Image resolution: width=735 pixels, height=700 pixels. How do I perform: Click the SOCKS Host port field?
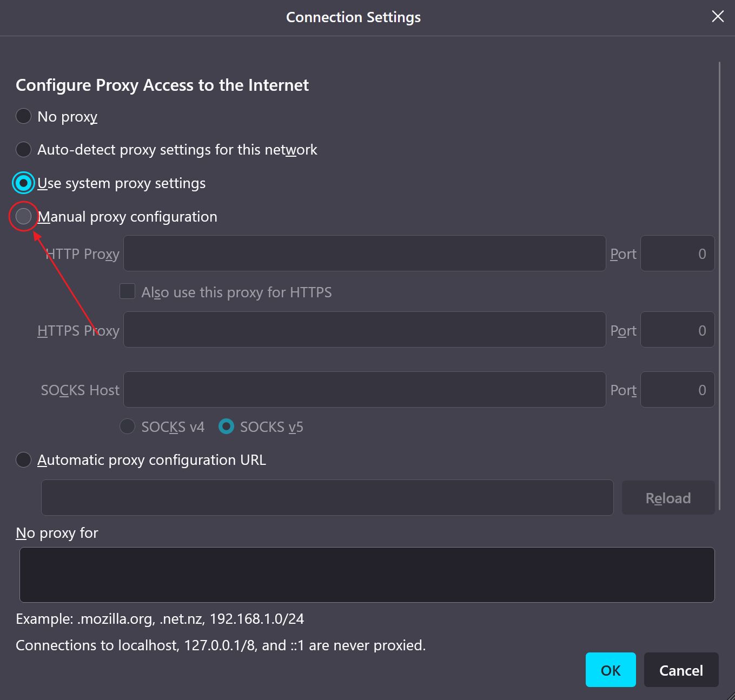(x=677, y=389)
